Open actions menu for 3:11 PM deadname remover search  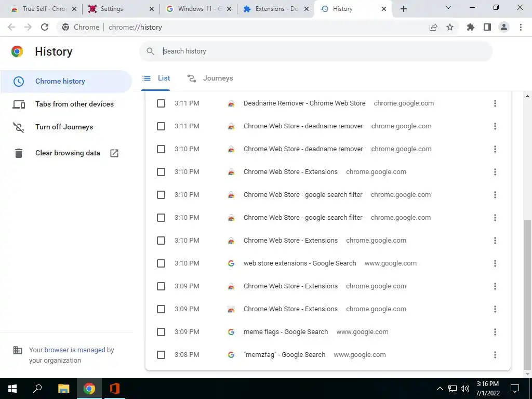click(495, 126)
